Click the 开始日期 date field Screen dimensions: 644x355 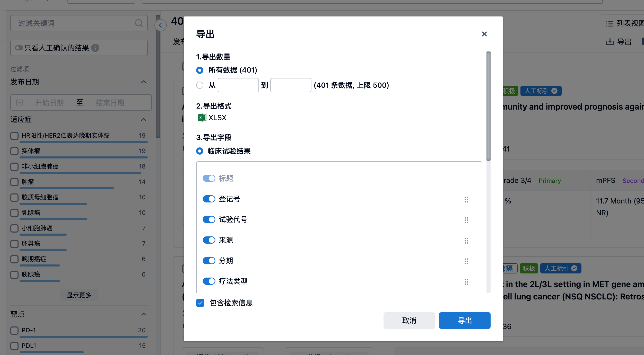point(49,103)
